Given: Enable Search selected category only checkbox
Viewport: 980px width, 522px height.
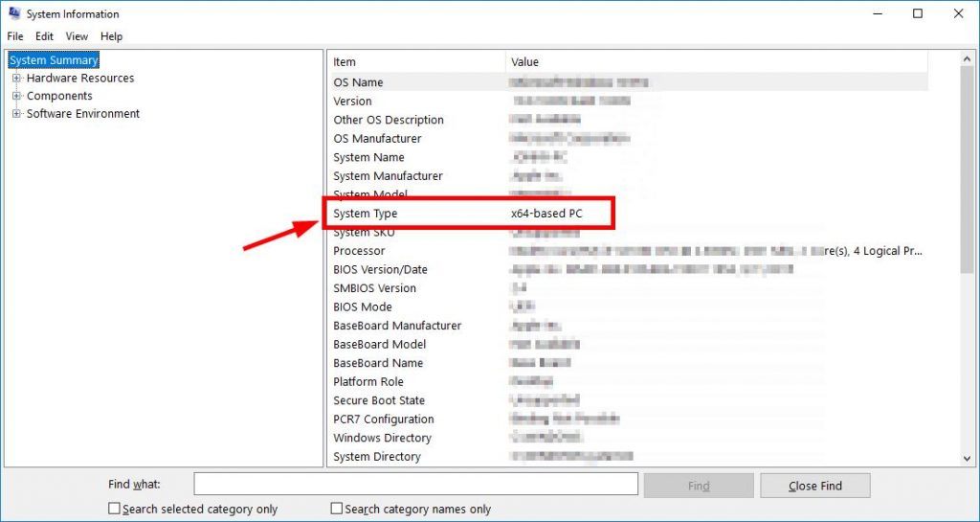Looking at the screenshot, I should pos(115,510).
